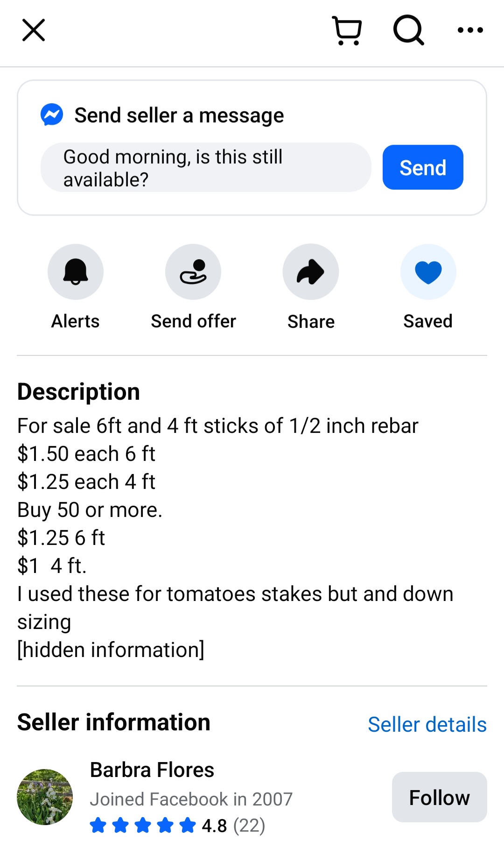Turn on alerts with the bell icon
504x848 pixels.
pyautogui.click(x=76, y=272)
